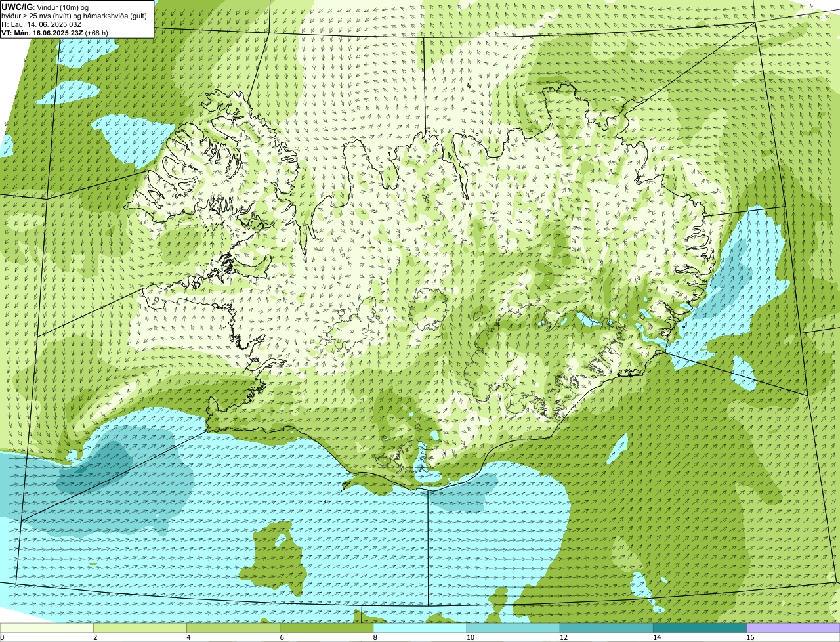Click the legend tick label '2'
This screenshot has height=642, width=840.
click(x=95, y=637)
